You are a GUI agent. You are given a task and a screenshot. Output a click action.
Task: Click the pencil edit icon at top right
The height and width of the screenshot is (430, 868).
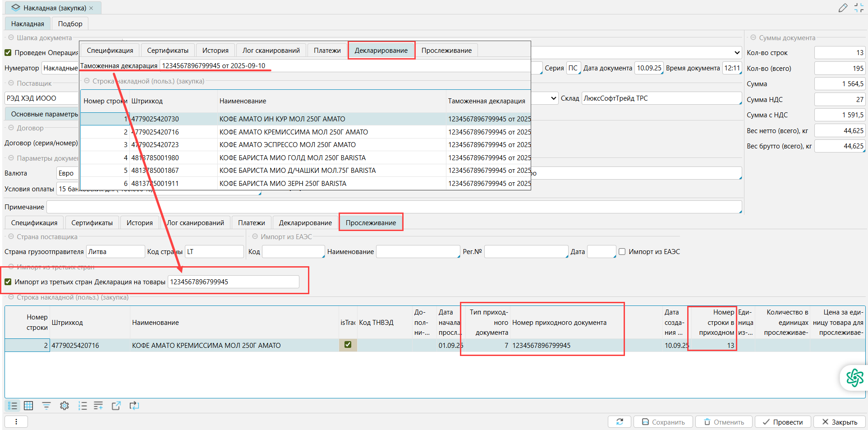[842, 8]
